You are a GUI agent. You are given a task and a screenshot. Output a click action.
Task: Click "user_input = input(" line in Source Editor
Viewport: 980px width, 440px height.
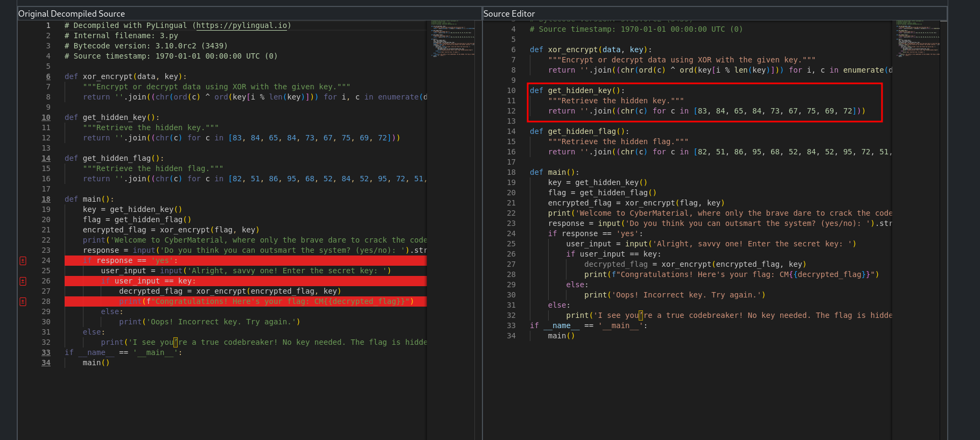coord(711,244)
